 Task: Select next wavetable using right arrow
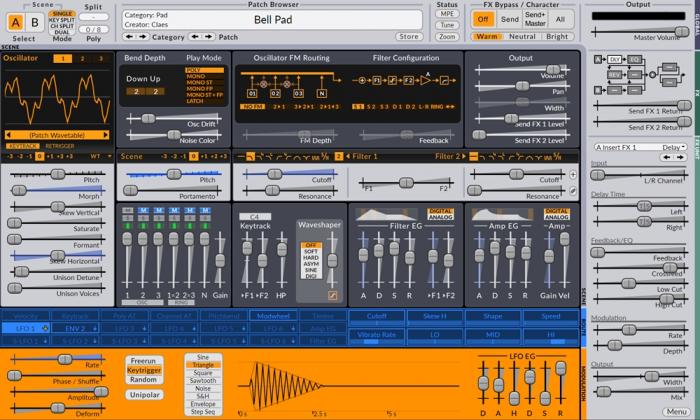coord(106,135)
